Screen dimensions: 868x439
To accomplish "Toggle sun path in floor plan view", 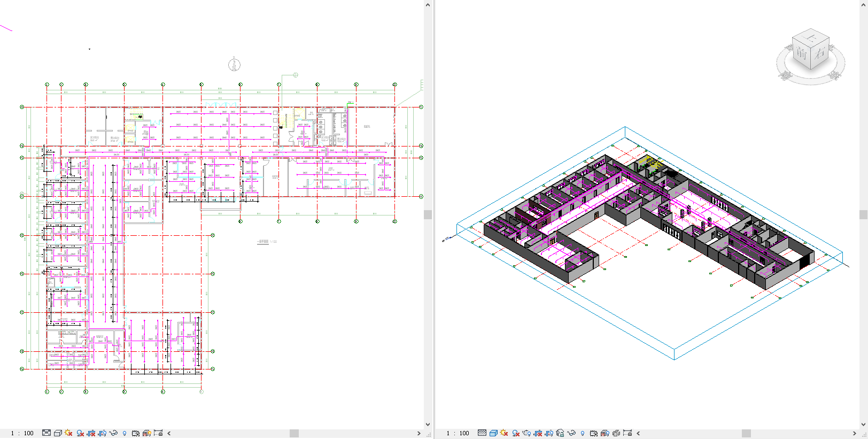I will tap(68, 433).
